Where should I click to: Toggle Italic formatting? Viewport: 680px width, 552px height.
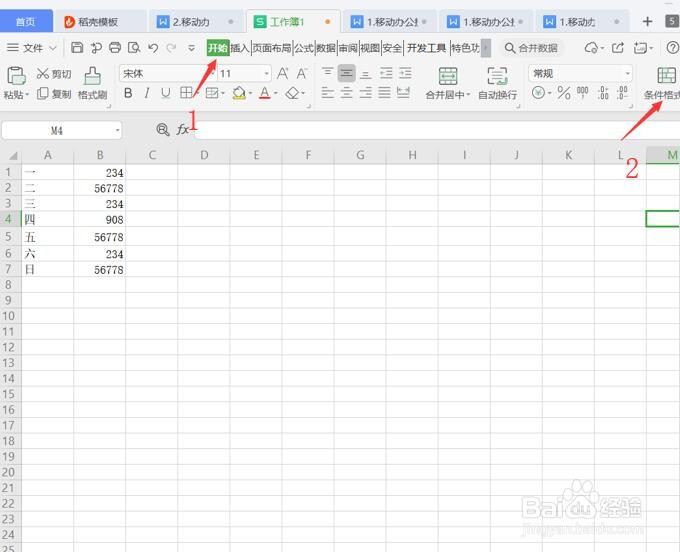pyautogui.click(x=147, y=93)
